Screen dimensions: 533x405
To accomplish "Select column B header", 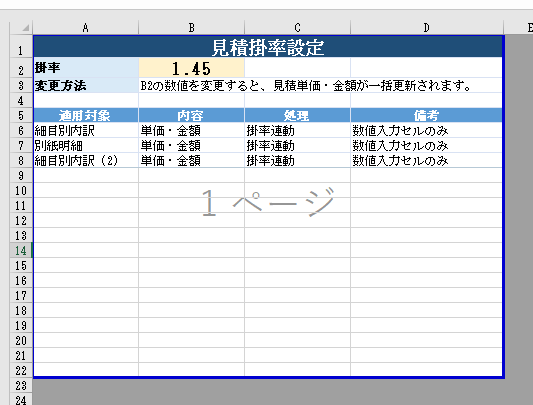I will point(191,28).
